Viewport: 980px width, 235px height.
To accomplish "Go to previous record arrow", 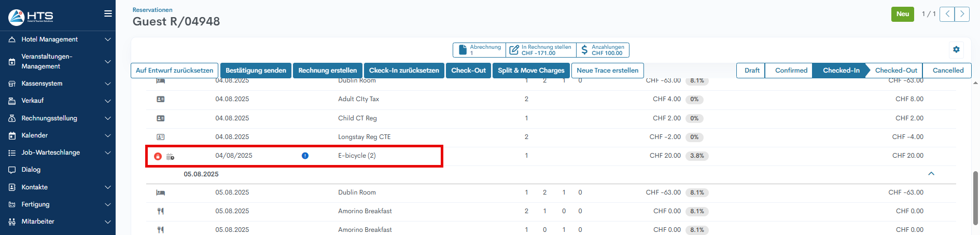I will [947, 14].
